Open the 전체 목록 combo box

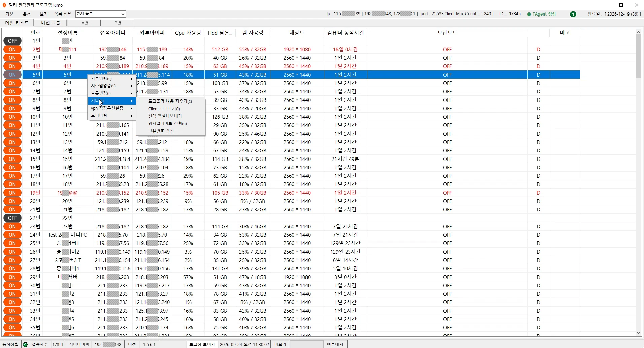100,14
